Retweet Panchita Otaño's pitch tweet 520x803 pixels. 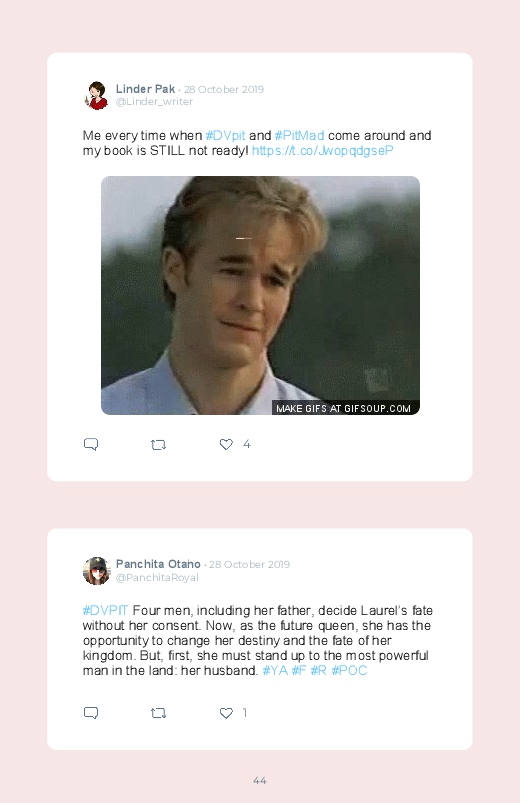tap(158, 713)
